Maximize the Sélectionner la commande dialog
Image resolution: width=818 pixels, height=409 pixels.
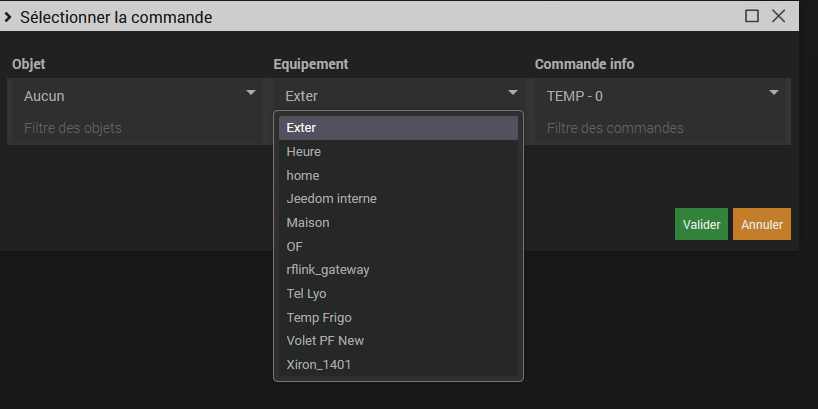click(752, 16)
